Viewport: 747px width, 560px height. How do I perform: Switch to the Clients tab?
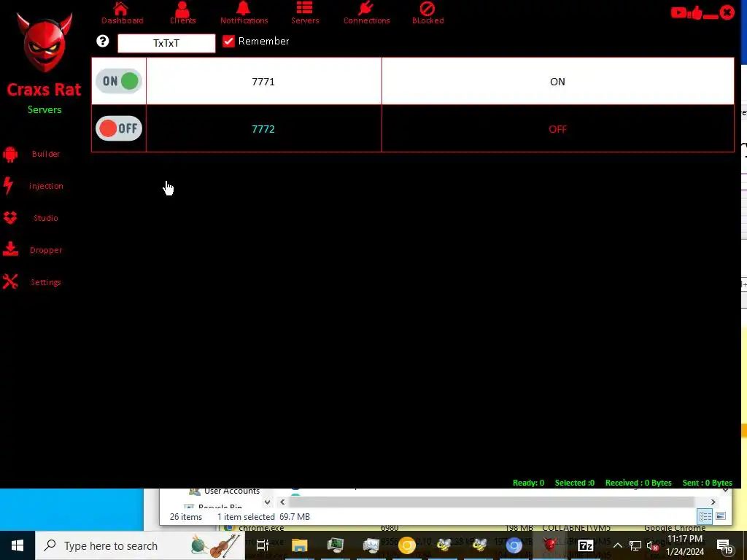(182, 13)
